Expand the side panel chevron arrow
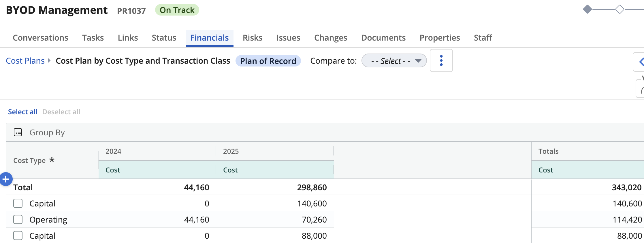The image size is (644, 243). click(x=641, y=62)
